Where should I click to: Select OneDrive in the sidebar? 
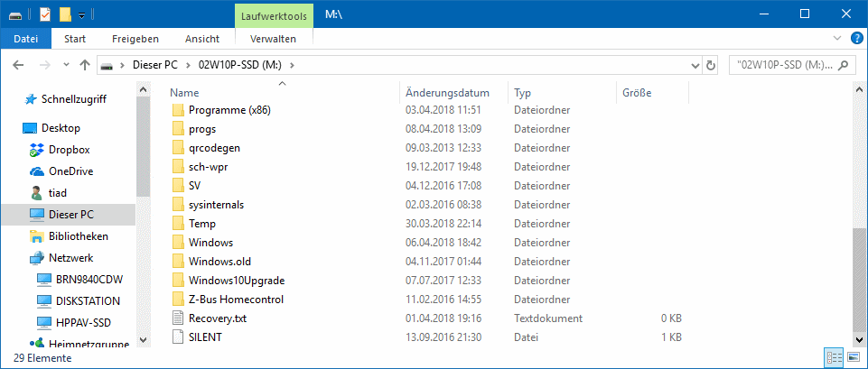70,171
